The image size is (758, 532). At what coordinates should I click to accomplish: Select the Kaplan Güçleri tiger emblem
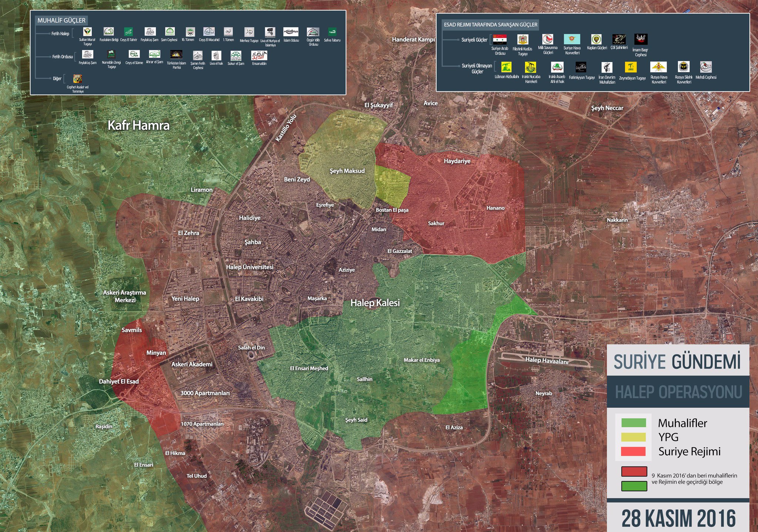coord(596,39)
